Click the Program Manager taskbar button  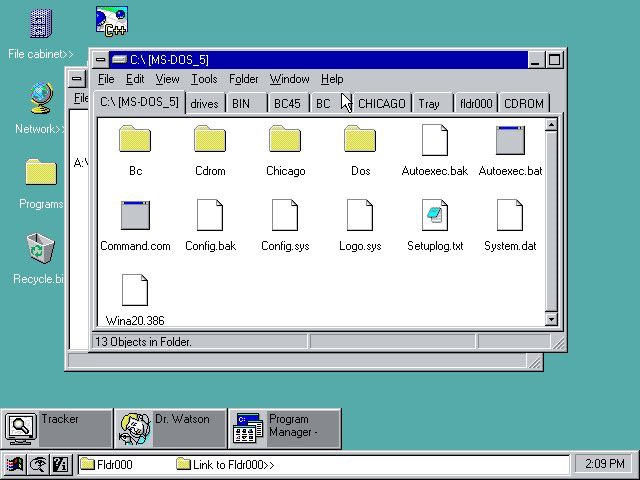pyautogui.click(x=284, y=428)
